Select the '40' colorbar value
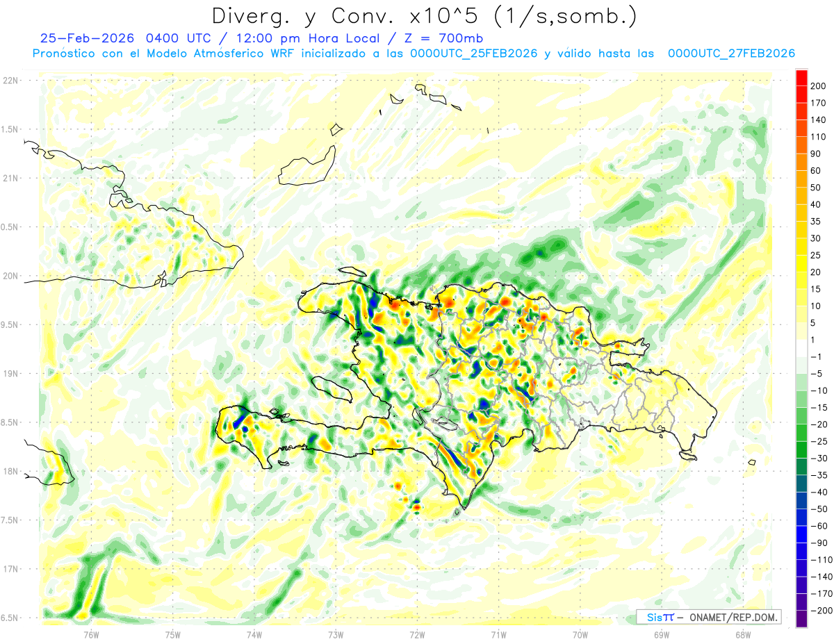 [816, 204]
